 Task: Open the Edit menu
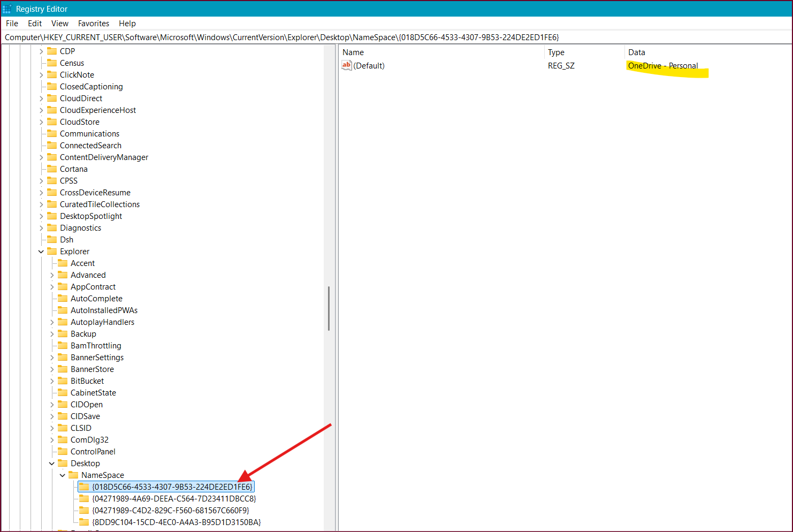pos(35,24)
